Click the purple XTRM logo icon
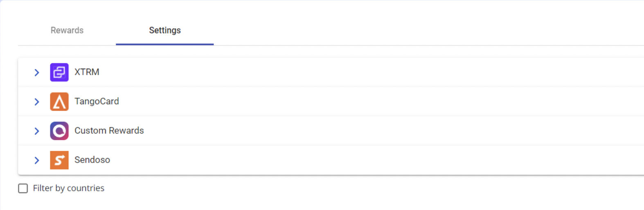The width and height of the screenshot is (644, 210). [x=59, y=72]
